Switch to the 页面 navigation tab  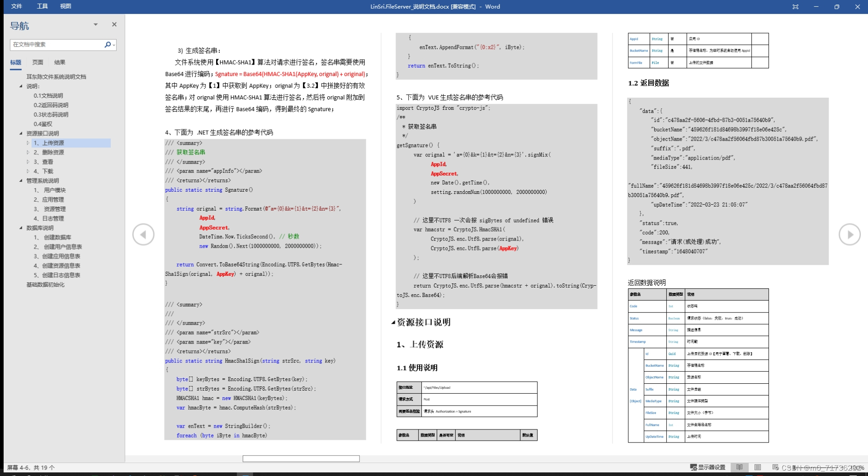tap(38, 62)
